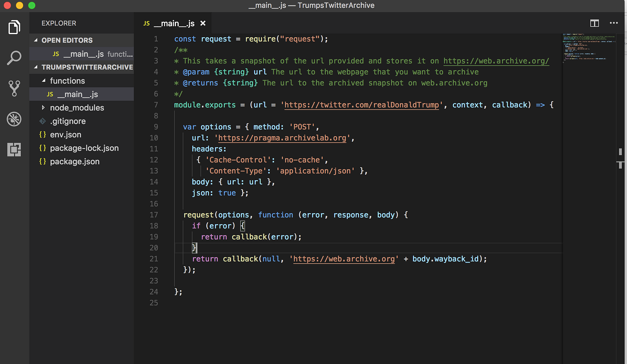Open the Extensions view icon

point(14,150)
